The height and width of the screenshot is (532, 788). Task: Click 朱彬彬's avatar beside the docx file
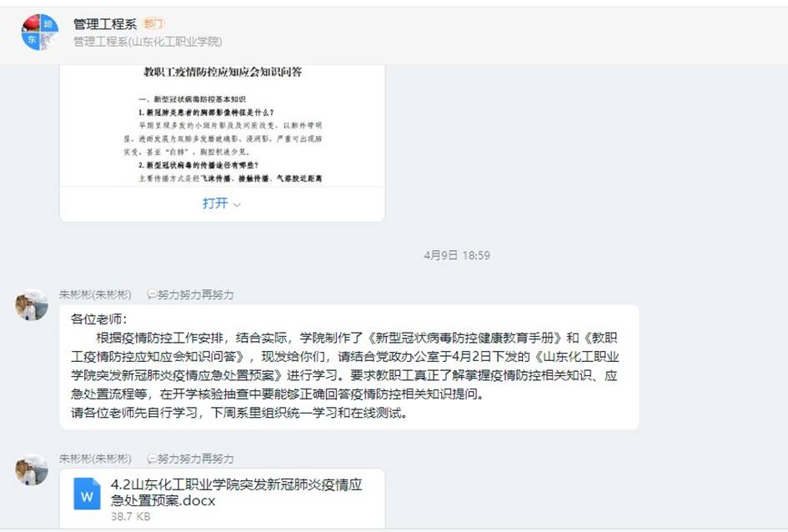pyautogui.click(x=32, y=469)
